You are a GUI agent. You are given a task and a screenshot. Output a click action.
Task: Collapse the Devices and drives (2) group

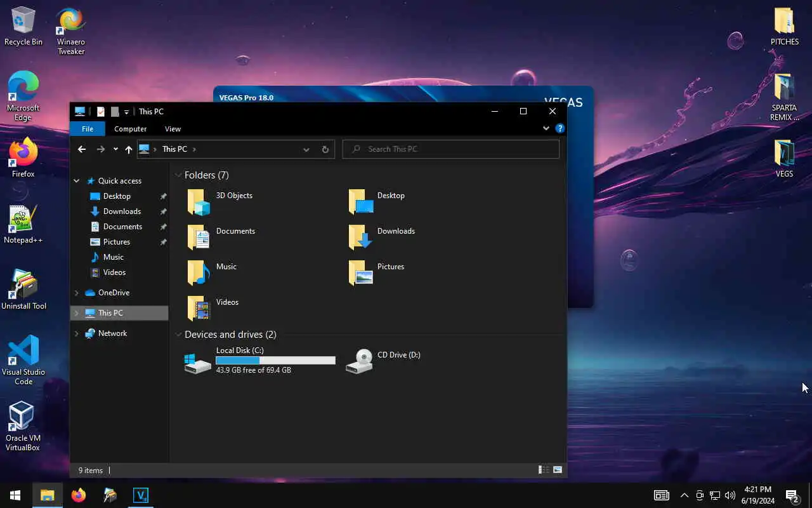[x=178, y=335]
